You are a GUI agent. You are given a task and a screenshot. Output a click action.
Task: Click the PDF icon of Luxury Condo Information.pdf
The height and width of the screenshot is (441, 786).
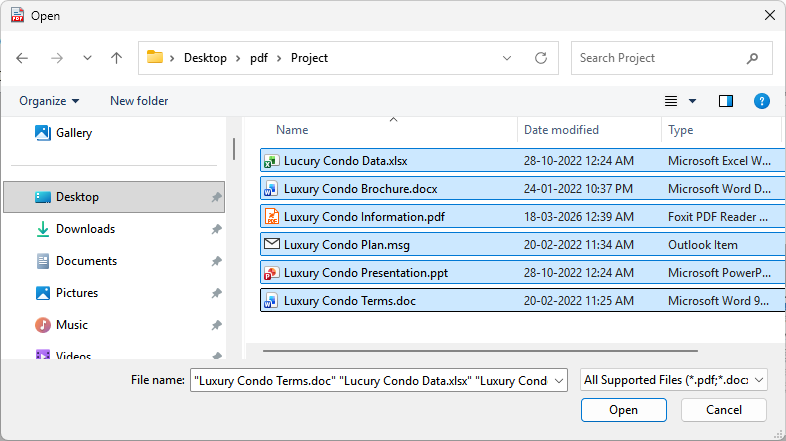click(x=271, y=216)
